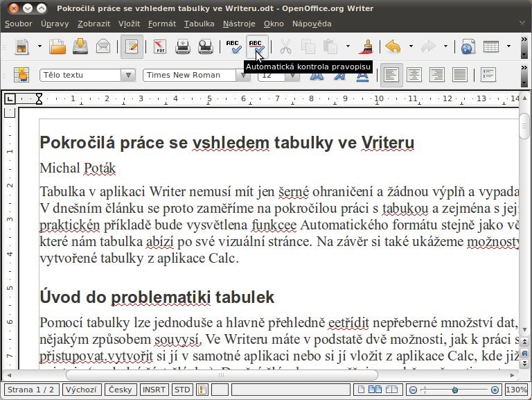Open the Nápověda menu
This screenshot has width=532, height=400.
pos(312,24)
